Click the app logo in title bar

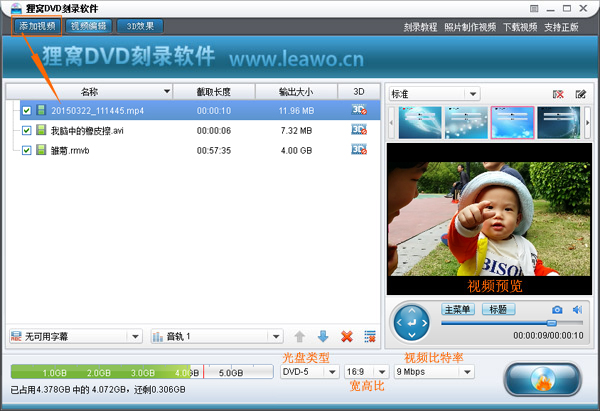click(x=16, y=8)
